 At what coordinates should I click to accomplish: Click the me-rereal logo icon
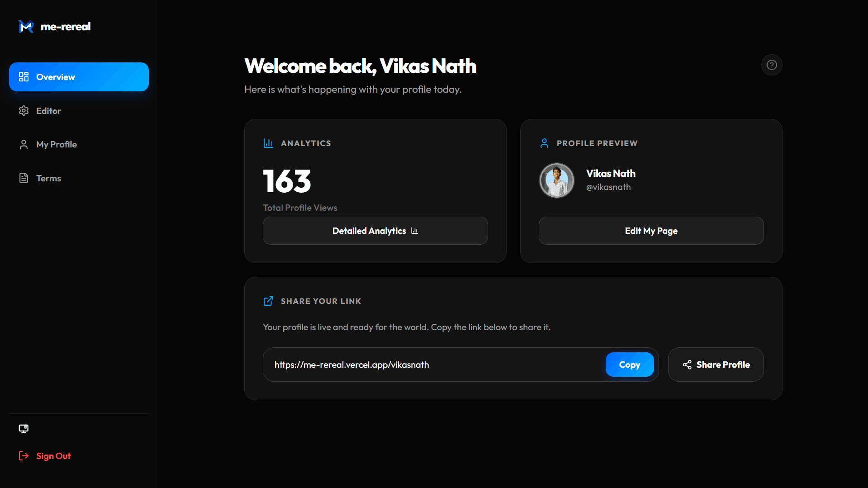click(26, 27)
